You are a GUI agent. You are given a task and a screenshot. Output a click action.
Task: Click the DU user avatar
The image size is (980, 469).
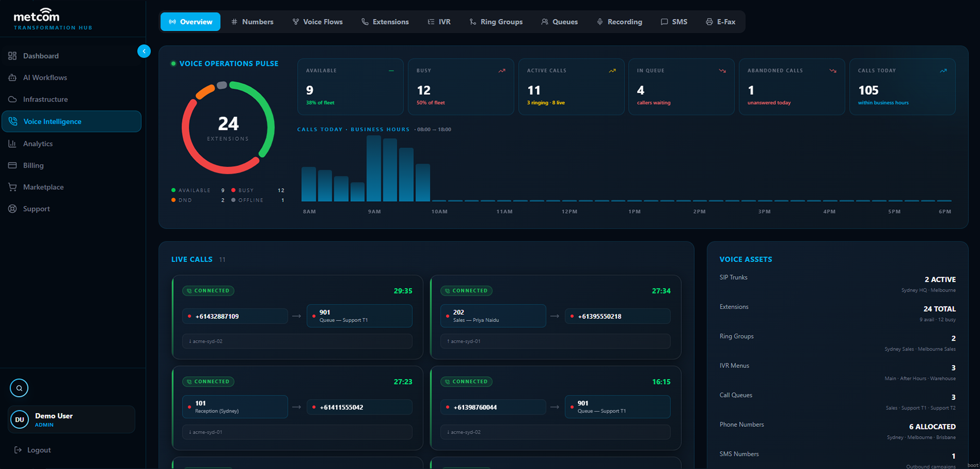pos(20,419)
